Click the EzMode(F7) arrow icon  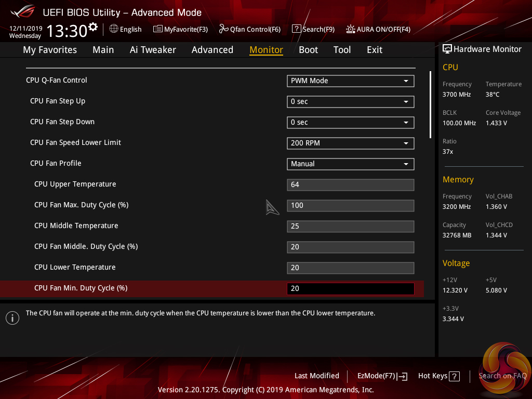[403, 376]
